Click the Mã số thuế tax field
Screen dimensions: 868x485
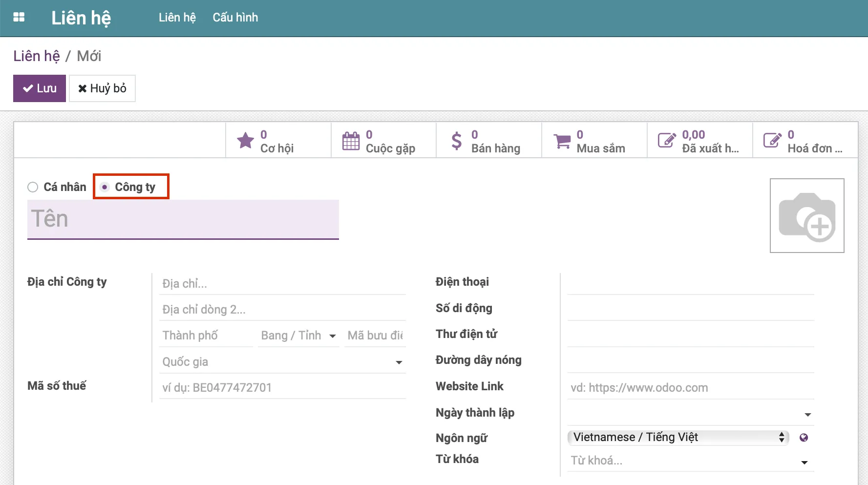(x=282, y=388)
